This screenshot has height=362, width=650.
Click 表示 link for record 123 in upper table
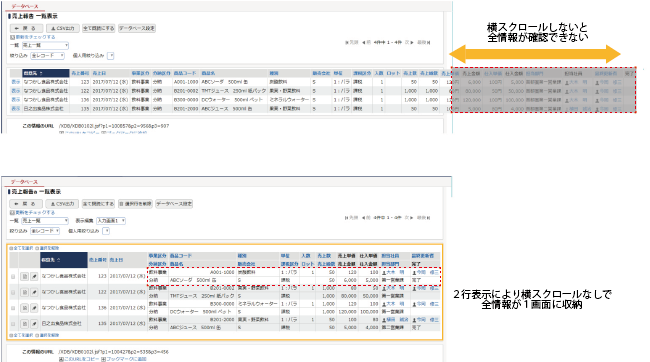16,82
